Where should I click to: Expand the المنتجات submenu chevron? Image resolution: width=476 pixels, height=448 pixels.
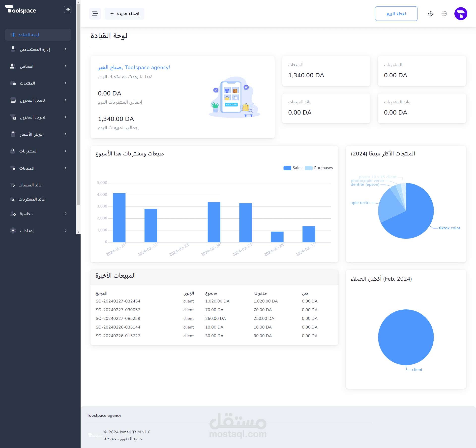(66, 83)
